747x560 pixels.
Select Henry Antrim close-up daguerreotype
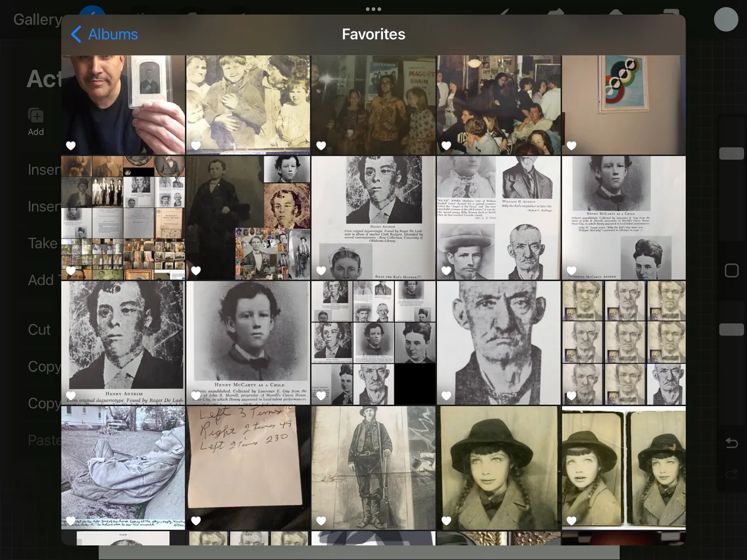coord(123,343)
